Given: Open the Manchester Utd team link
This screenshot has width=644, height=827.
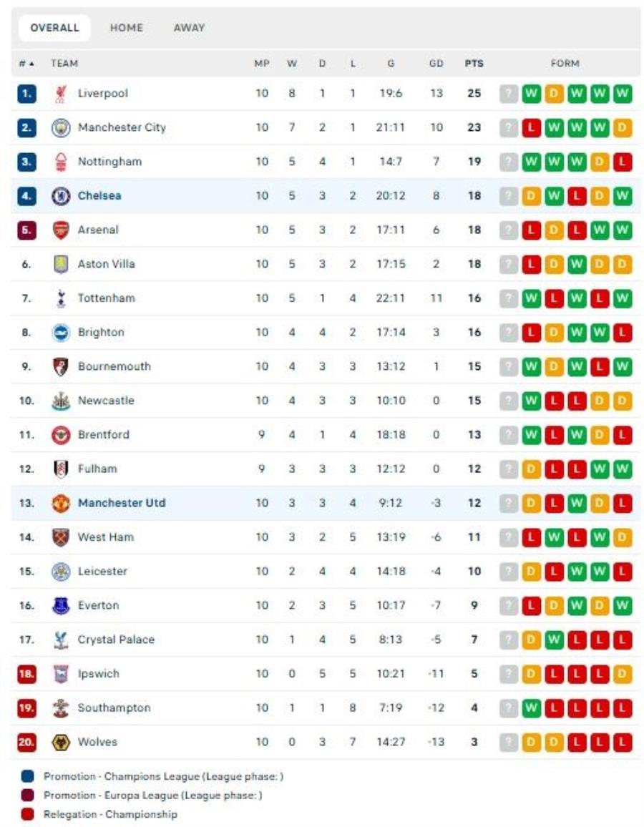Looking at the screenshot, I should 122,503.
